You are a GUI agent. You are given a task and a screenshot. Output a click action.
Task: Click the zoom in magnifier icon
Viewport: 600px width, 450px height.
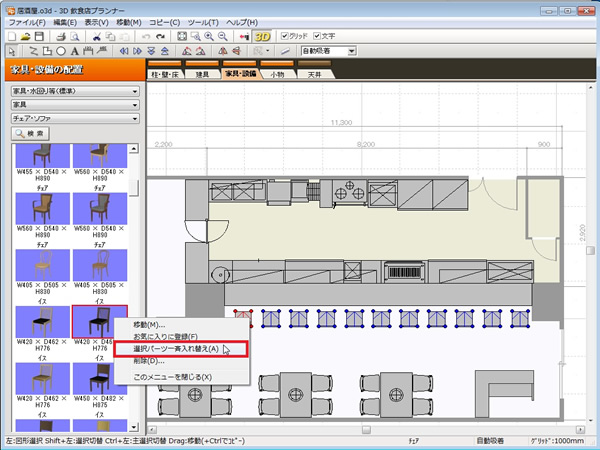(x=208, y=35)
